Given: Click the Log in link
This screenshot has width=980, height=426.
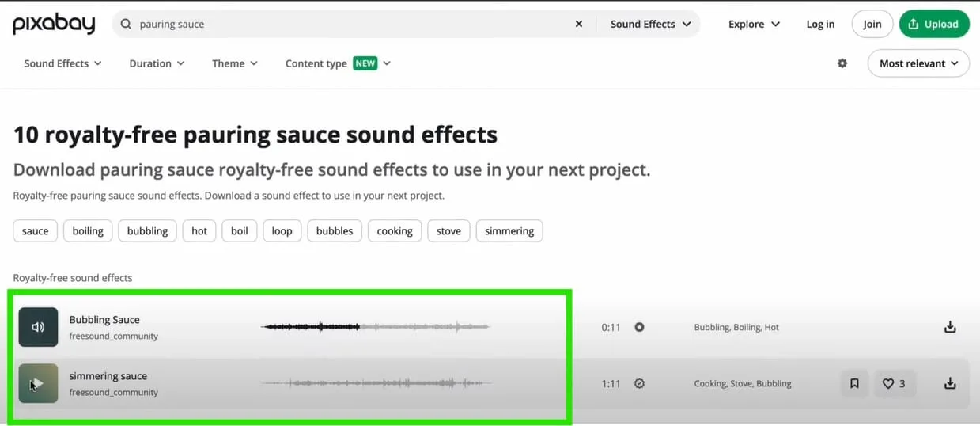Looking at the screenshot, I should pyautogui.click(x=820, y=24).
